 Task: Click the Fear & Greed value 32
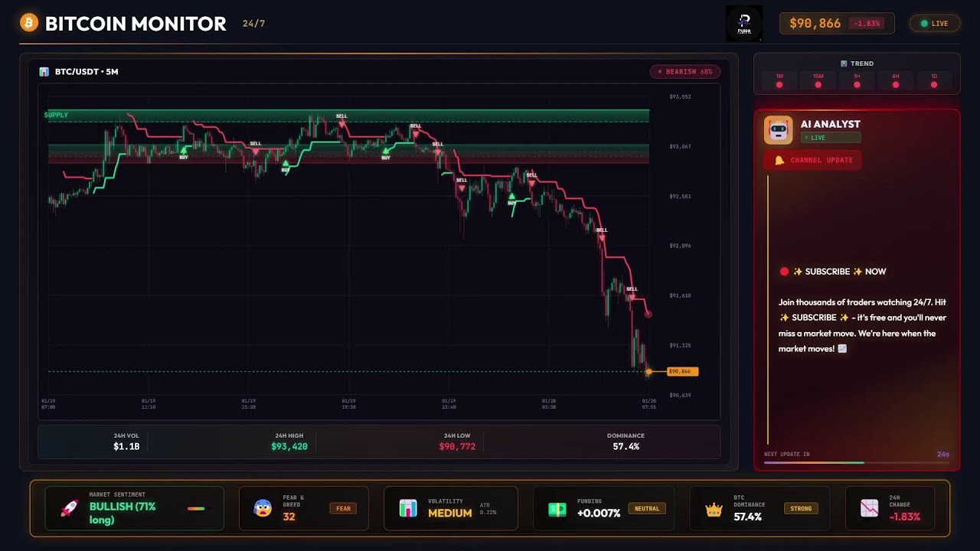click(x=289, y=517)
